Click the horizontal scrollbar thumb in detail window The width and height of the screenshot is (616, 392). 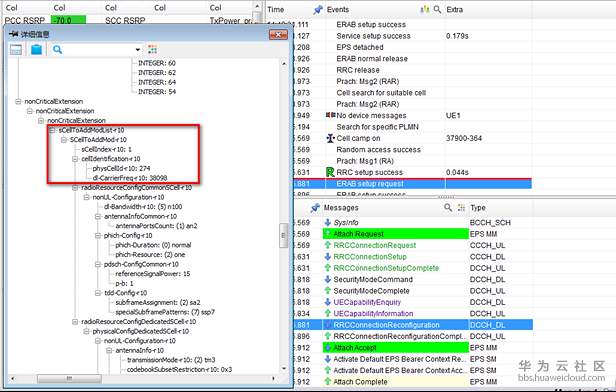tap(69, 378)
